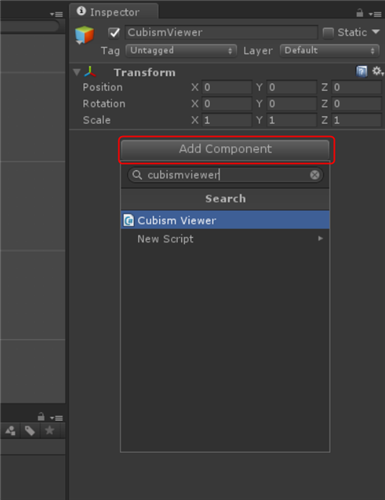This screenshot has height=500, width=385.
Task: Click the Rotation Y field
Action: pyautogui.click(x=292, y=104)
